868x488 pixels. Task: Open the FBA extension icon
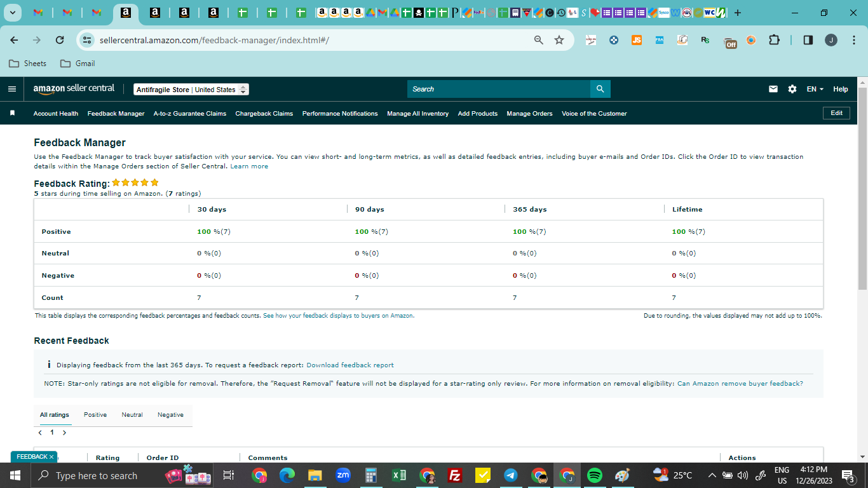pyautogui.click(x=660, y=40)
